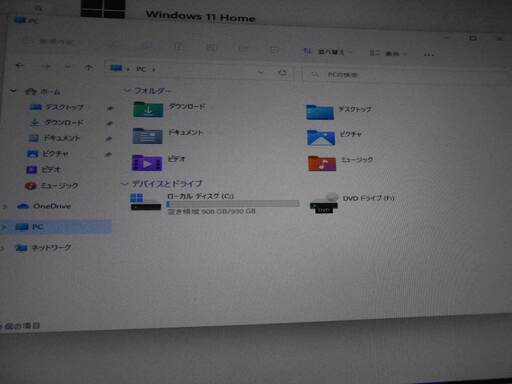Unpin ピクチャ using its pin icon
Screen dimensions: 512x384
[108, 154]
